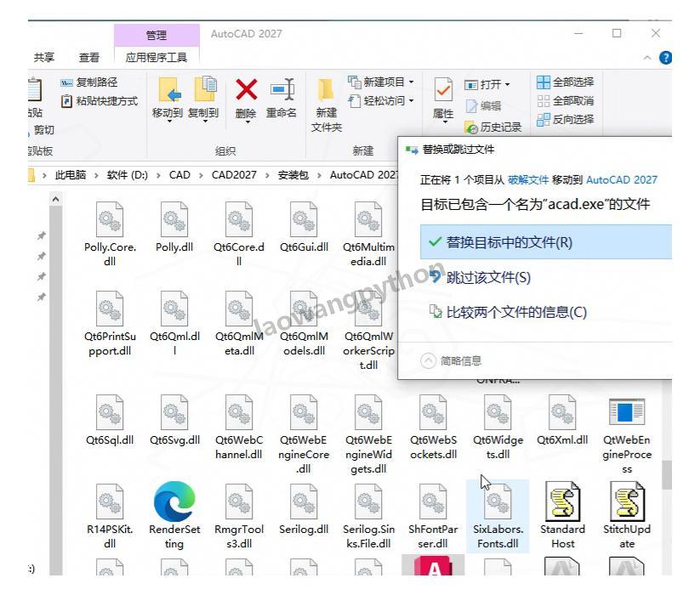Click 粘贴快捷方式 paste shortcut icon
The width and height of the screenshot is (700, 595).
point(66,101)
